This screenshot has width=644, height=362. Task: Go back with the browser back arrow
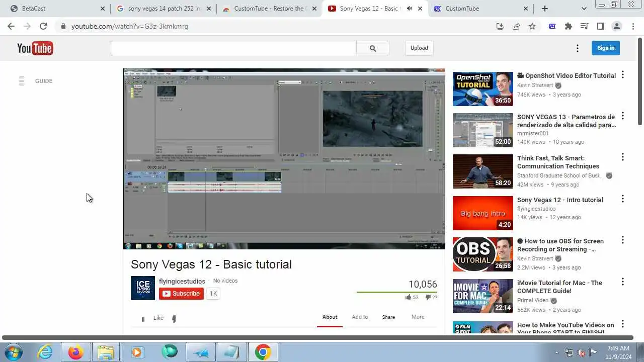point(11,26)
